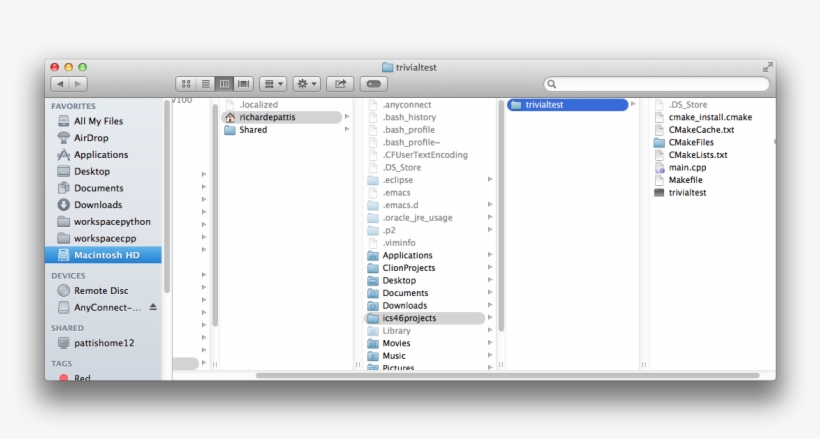Select the Music folder

(394, 356)
